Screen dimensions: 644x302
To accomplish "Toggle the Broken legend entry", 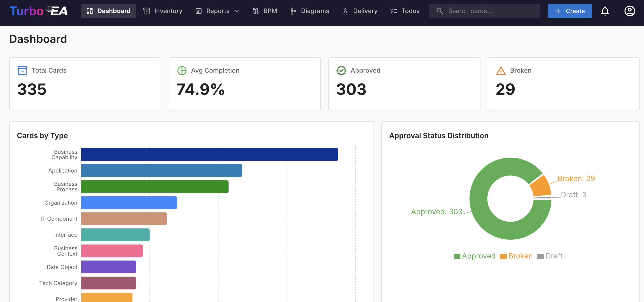I will pyautogui.click(x=516, y=256).
